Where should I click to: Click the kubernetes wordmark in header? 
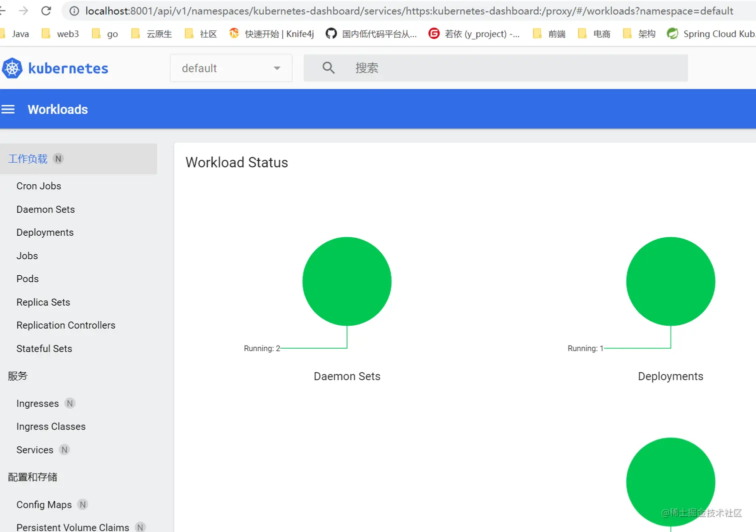(68, 68)
